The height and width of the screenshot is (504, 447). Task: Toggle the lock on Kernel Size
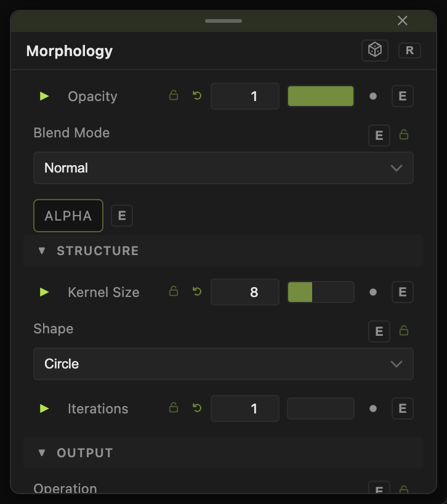click(x=174, y=291)
